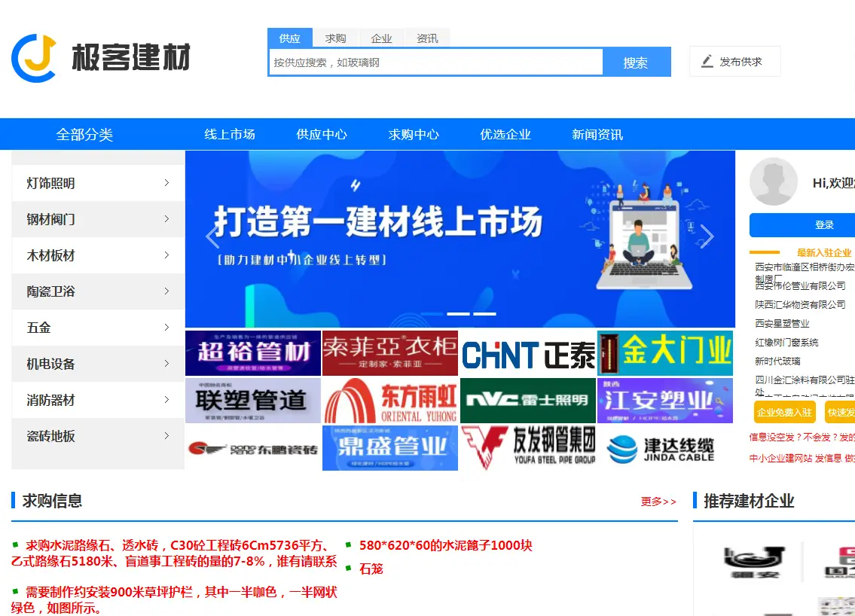Open 江安塑业 brand banner
Viewport: 855px width, 616px height.
pyautogui.click(x=665, y=401)
